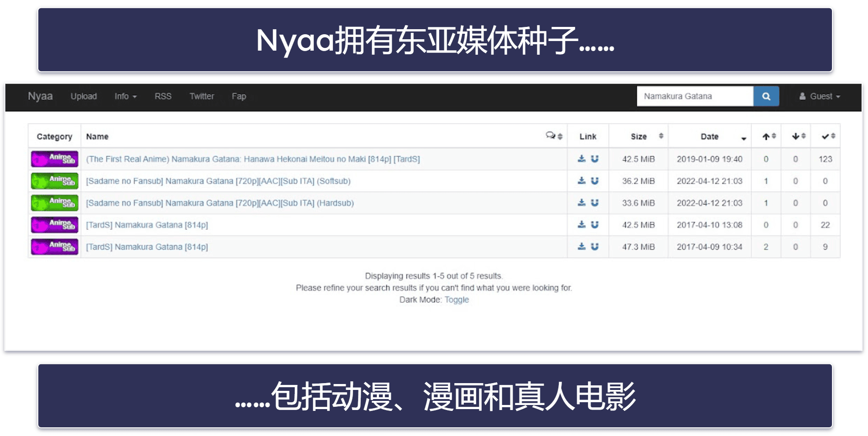The image size is (868, 436).
Task: Open magnet link for 2017-04-10 TardS row
Action: (595, 224)
